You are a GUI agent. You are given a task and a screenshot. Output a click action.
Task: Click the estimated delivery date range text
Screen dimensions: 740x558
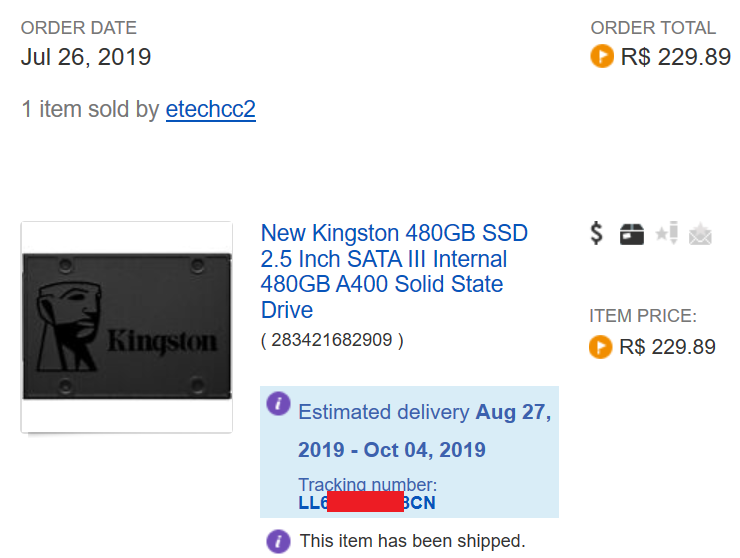(x=424, y=430)
